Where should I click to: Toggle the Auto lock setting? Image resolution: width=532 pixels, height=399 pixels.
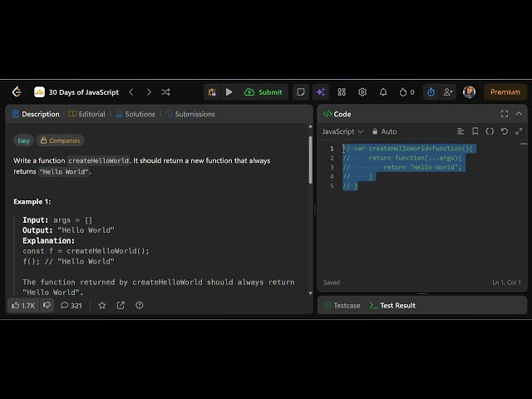click(x=385, y=131)
